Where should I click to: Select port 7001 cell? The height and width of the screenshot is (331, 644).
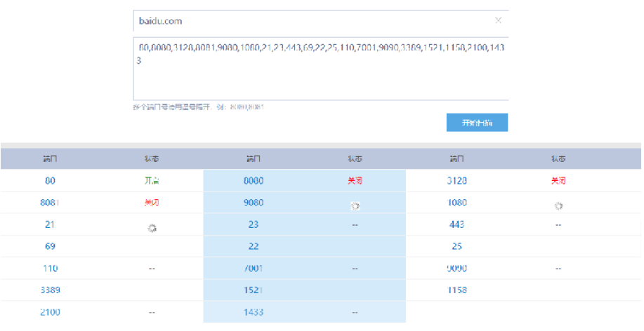click(x=254, y=269)
